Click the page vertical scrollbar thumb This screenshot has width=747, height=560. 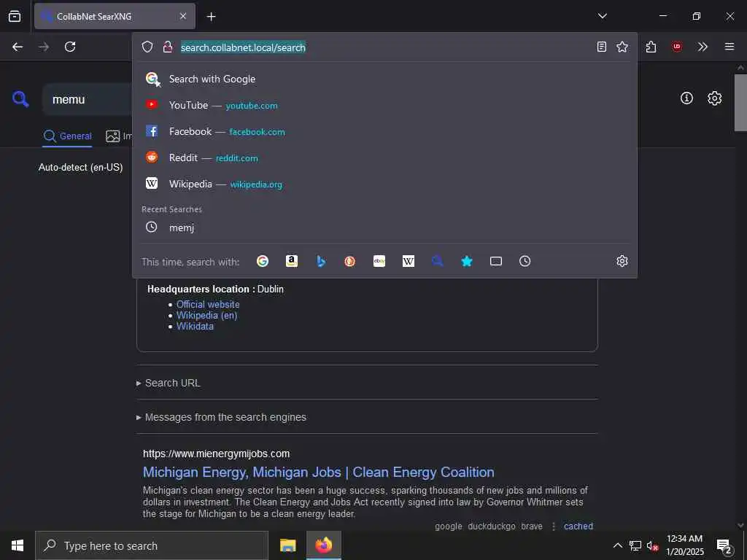[x=740, y=102]
